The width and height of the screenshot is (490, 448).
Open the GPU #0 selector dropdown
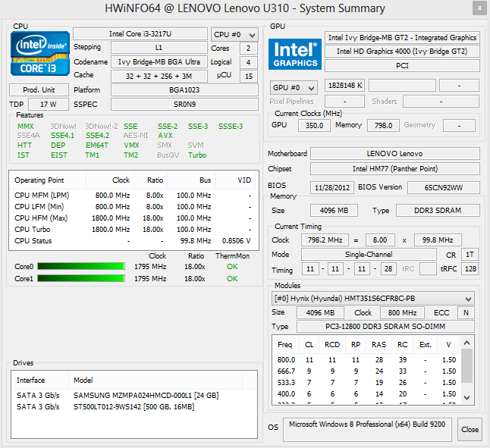click(294, 87)
